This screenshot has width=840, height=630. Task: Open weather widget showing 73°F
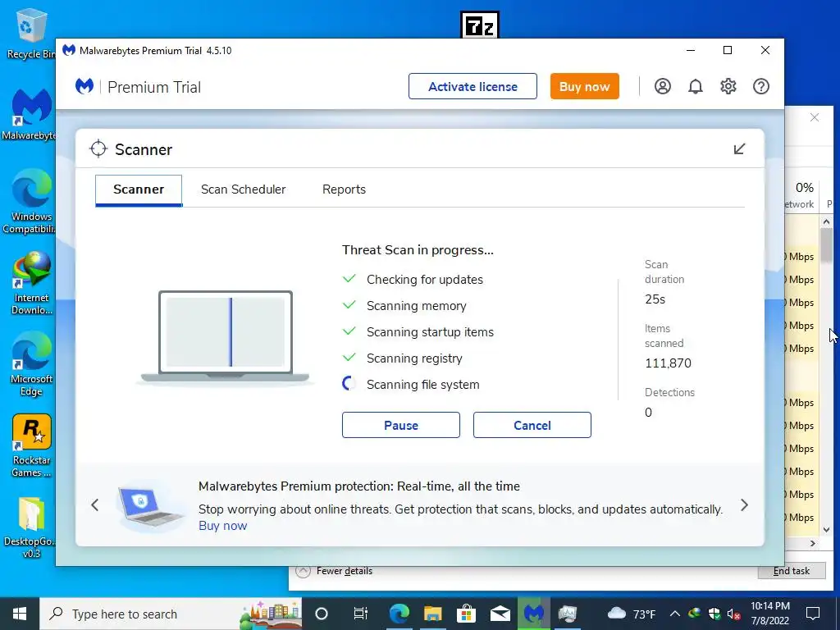631,614
